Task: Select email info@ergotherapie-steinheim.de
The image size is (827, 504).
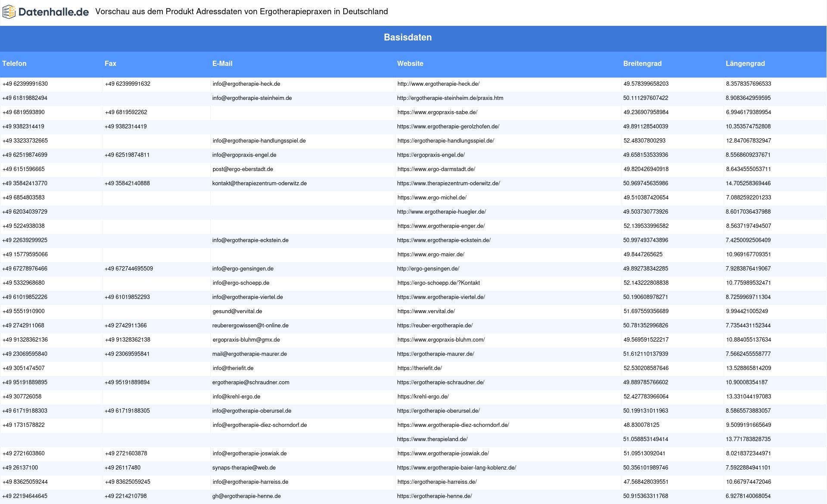Action: point(252,98)
